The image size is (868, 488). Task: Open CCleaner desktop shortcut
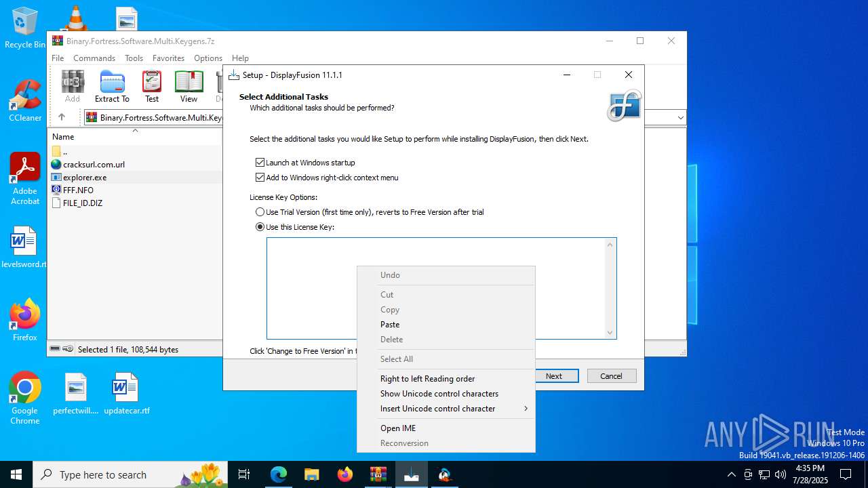coord(25,100)
